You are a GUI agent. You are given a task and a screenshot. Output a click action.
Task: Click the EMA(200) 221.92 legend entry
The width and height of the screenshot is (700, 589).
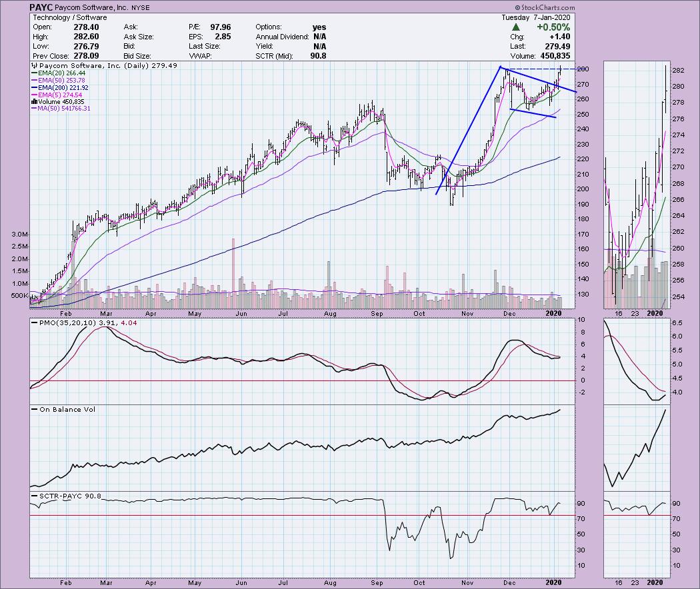click(x=60, y=88)
